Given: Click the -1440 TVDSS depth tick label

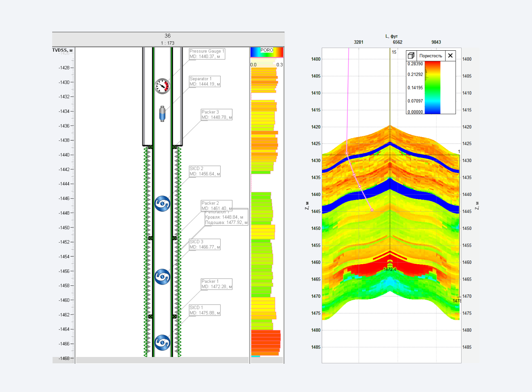Looking at the screenshot, I should click(x=64, y=155).
